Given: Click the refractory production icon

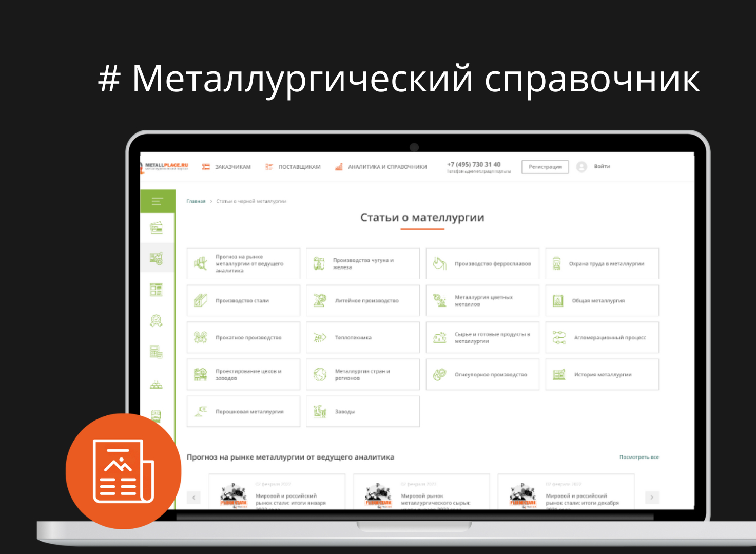Looking at the screenshot, I should pos(440,374).
